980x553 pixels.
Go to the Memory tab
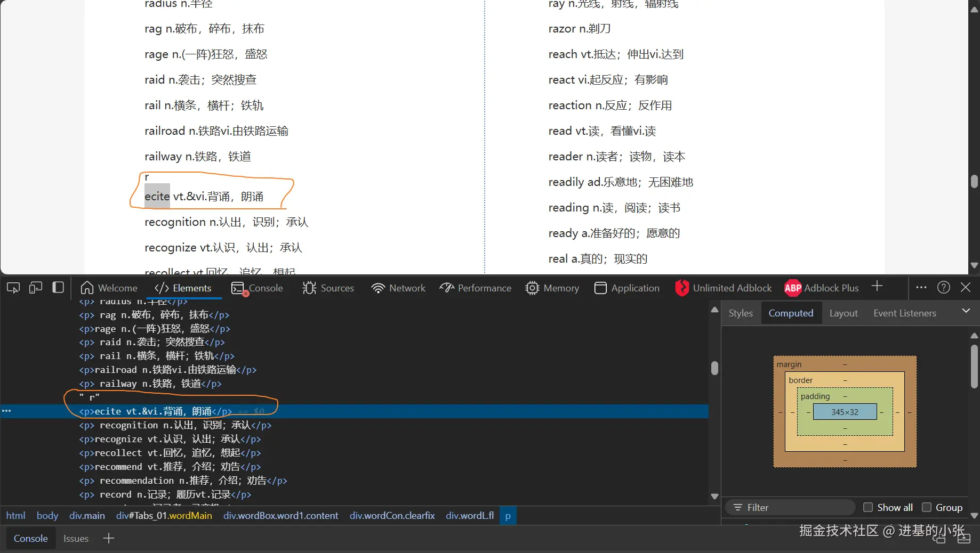tap(552, 288)
